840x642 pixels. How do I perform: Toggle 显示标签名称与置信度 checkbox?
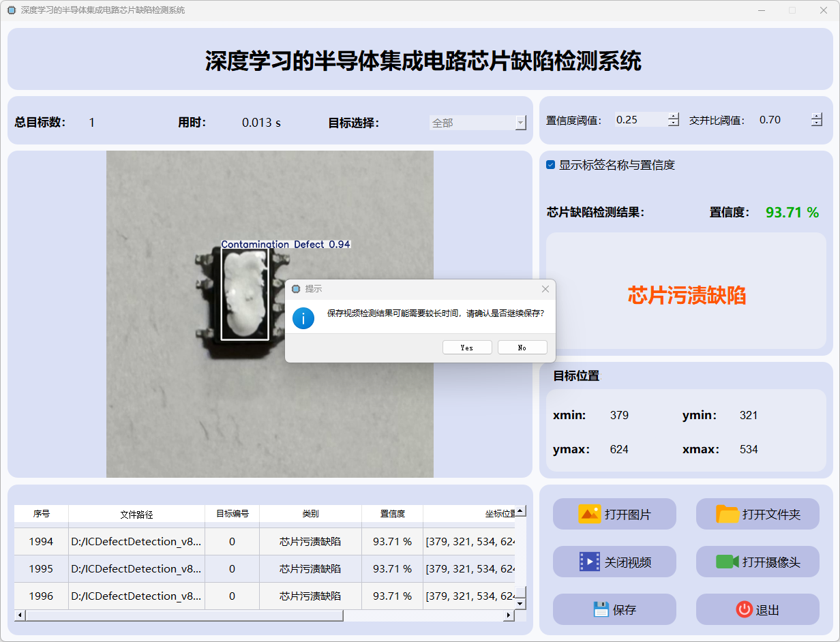pos(551,165)
